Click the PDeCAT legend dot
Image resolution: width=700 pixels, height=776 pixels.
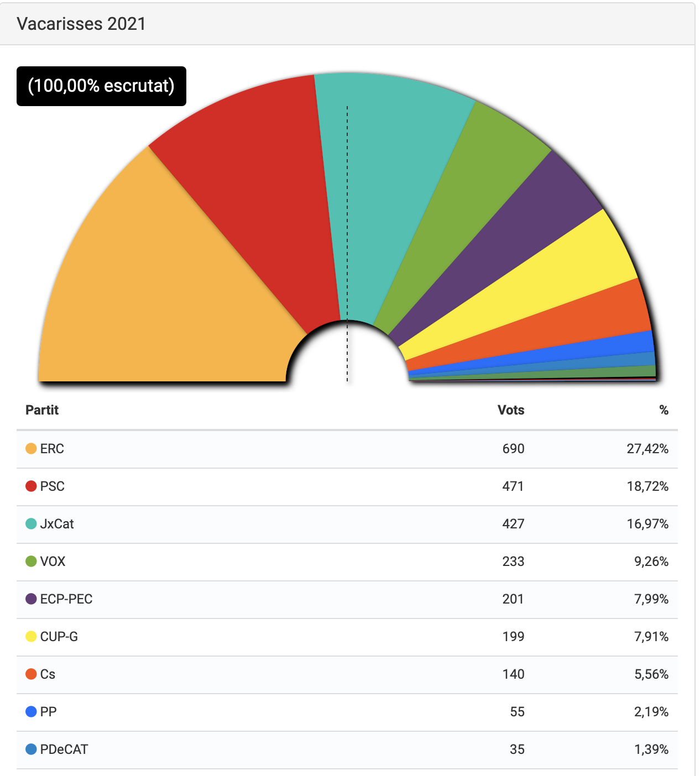coord(31,749)
